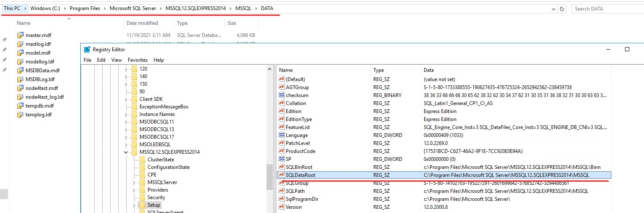Click This PC in the breadcrumb path

11,9
